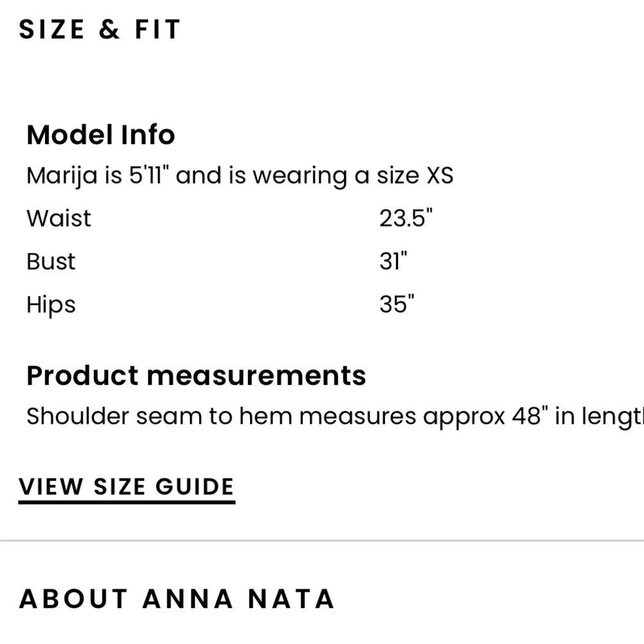Click the blank area below Hips row
This screenshot has width=644, height=644.
pos(258,335)
